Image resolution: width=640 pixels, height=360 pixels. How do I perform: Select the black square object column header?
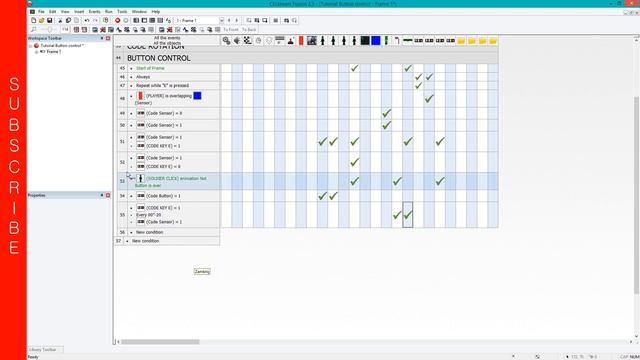click(365, 40)
